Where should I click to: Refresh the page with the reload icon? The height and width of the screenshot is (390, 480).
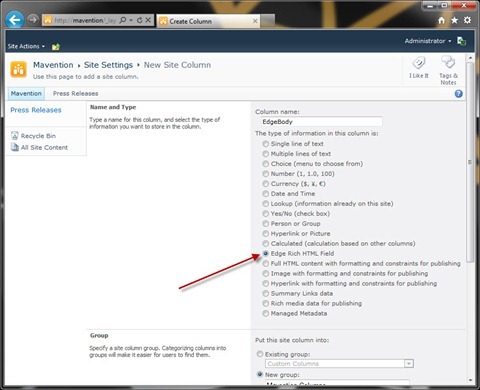click(139, 20)
